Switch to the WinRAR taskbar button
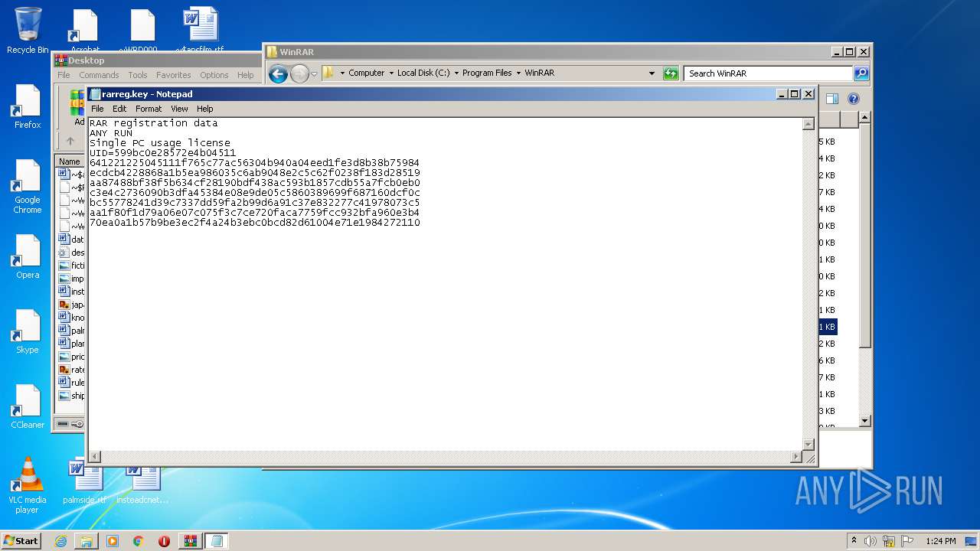 191,541
